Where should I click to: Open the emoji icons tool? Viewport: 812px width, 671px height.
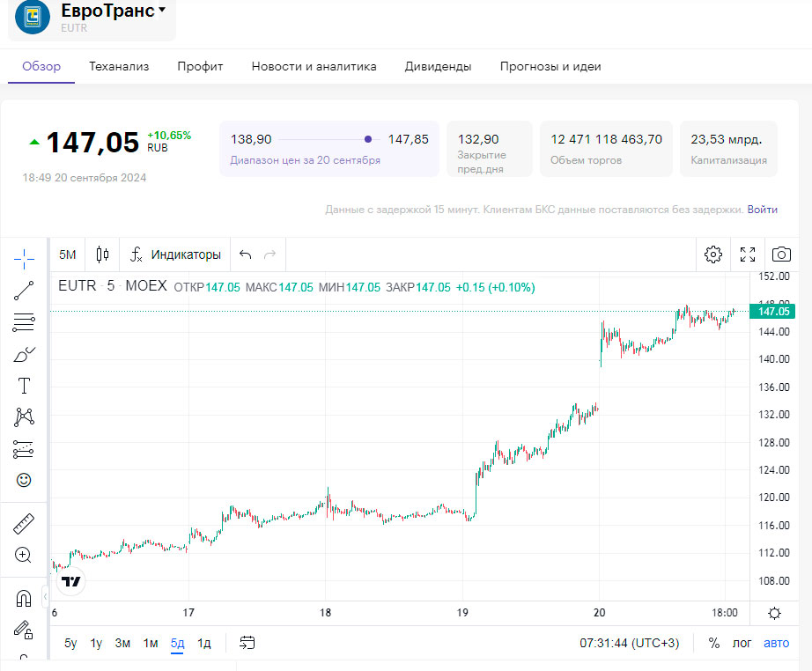(24, 480)
